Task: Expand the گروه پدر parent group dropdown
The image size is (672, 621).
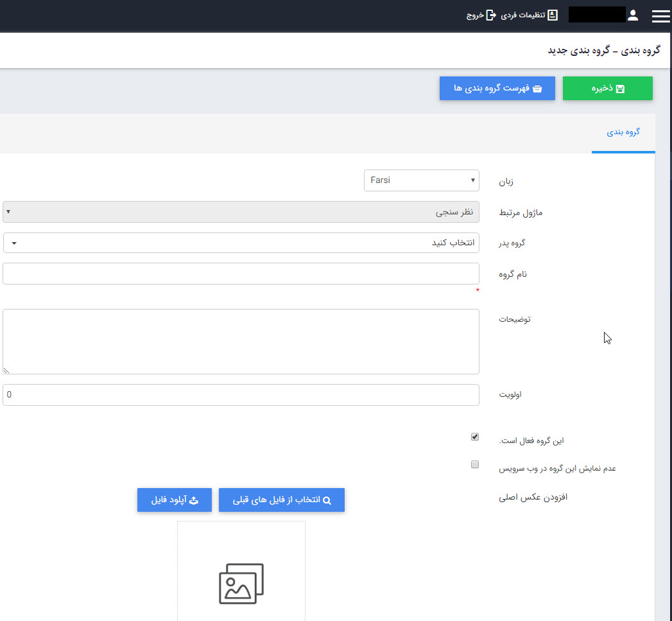Action: (x=241, y=243)
